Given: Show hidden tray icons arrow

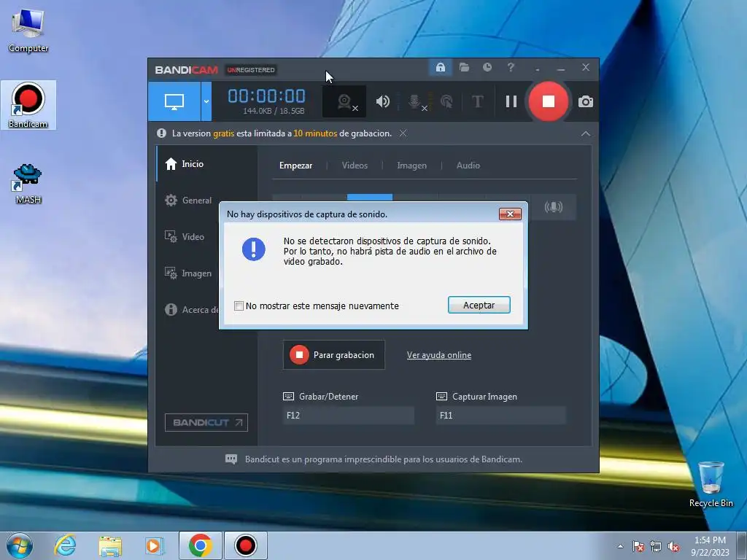Looking at the screenshot, I should coord(620,546).
